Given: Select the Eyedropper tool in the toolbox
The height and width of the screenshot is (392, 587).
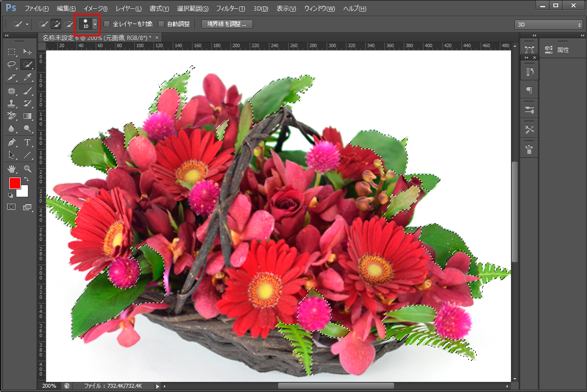Looking at the screenshot, I should (27, 77).
